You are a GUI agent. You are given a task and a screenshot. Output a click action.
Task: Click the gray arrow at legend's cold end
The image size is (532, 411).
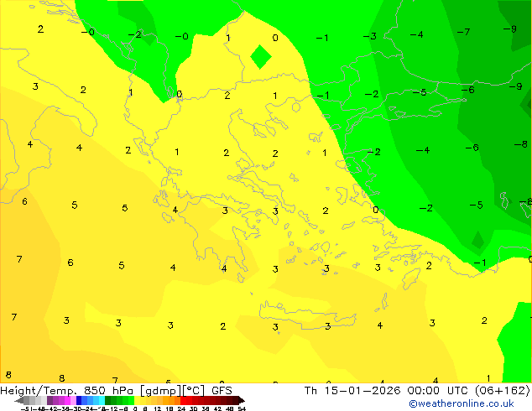point(19,400)
